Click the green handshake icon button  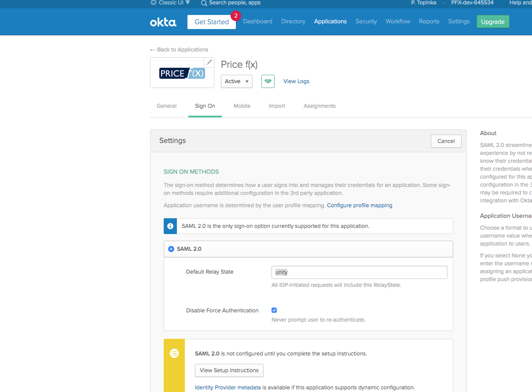tap(268, 81)
